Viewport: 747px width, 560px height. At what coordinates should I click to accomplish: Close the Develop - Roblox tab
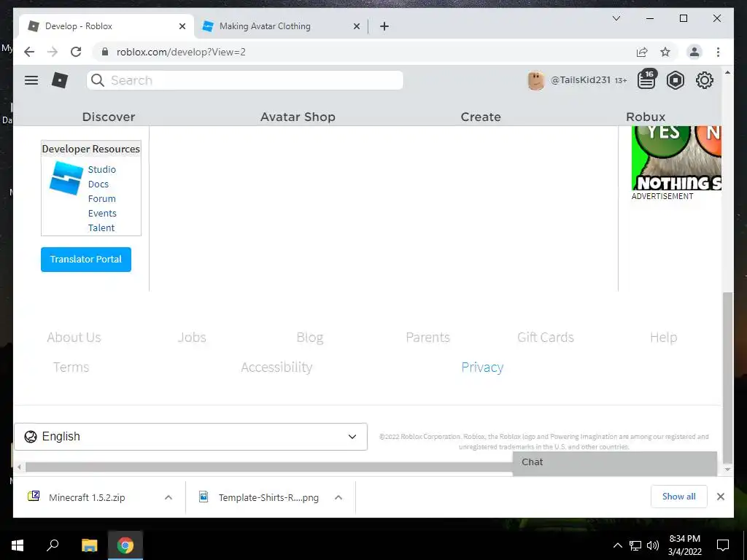[x=182, y=27]
